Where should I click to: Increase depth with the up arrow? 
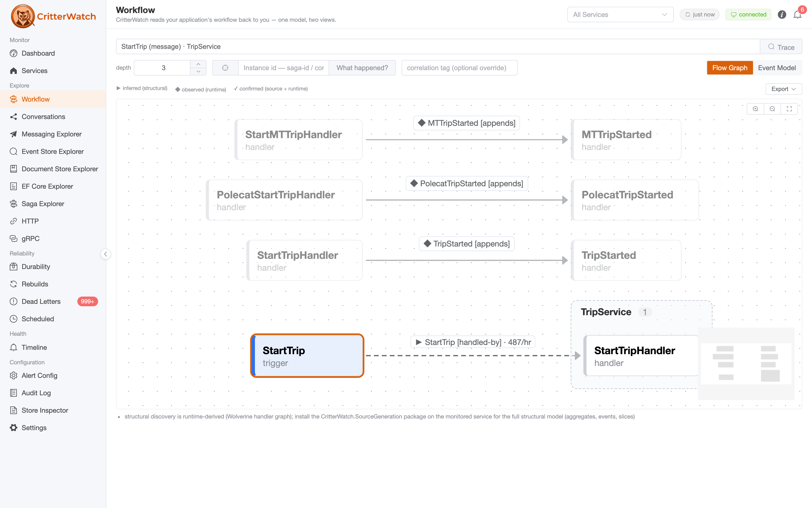[198, 64]
